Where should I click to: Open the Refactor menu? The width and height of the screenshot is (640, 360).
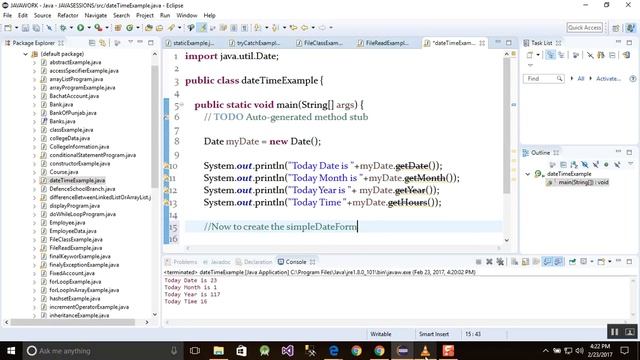tap(68, 16)
